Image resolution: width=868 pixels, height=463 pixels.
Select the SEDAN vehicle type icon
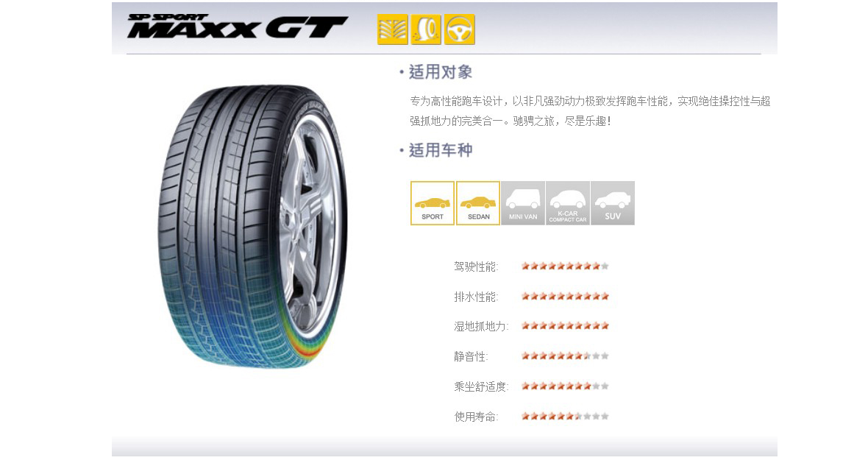[478, 203]
